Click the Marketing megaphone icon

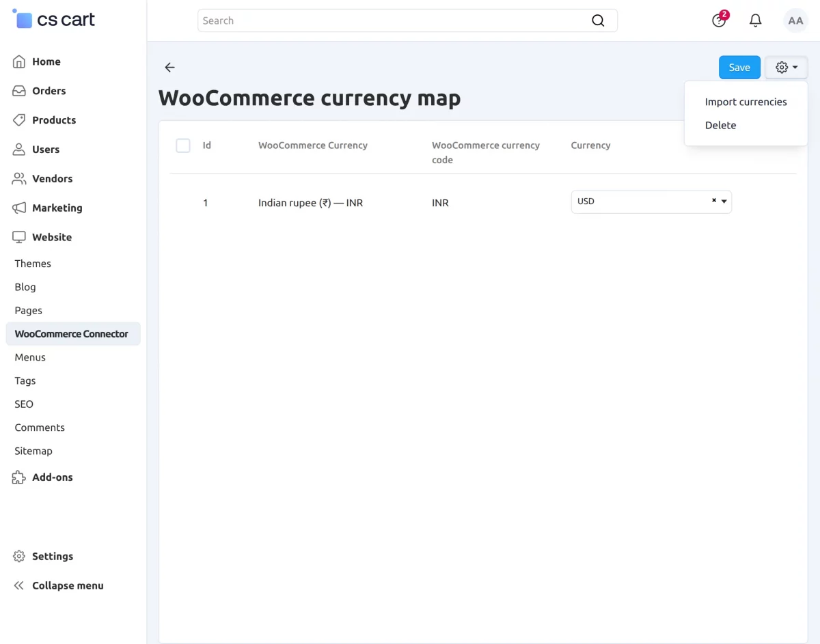click(x=19, y=208)
